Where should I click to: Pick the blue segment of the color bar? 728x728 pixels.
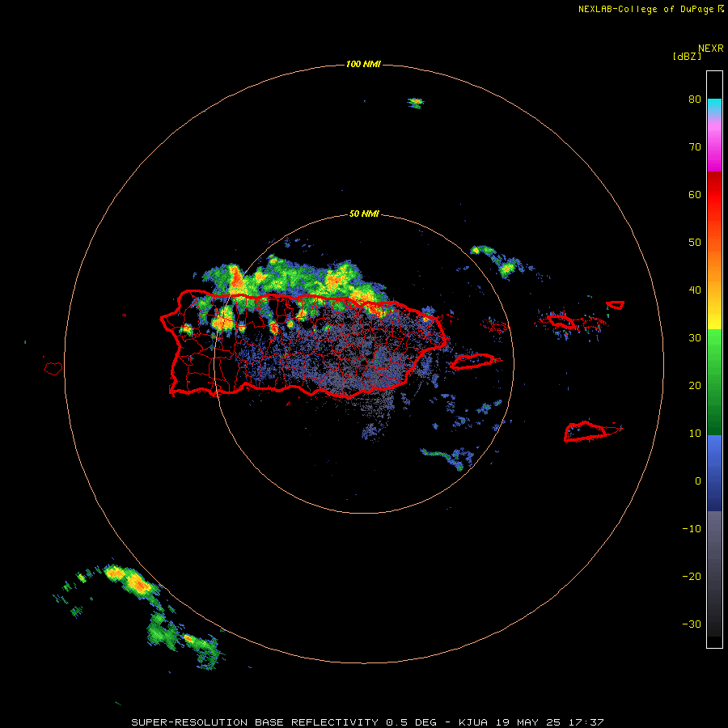714,472
